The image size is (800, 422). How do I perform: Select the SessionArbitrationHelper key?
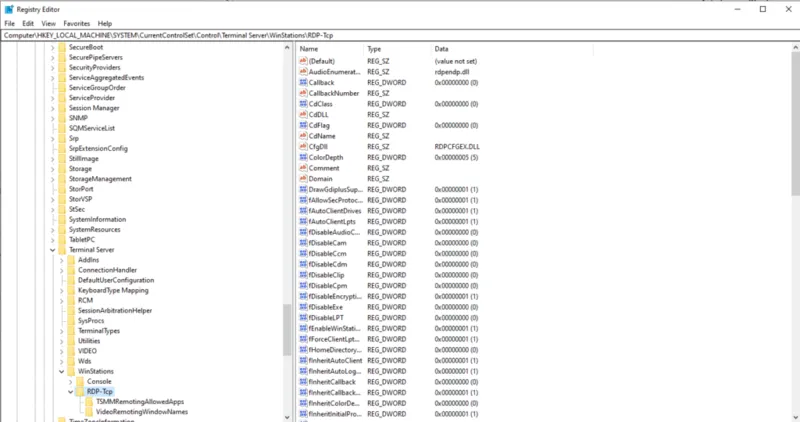115,310
